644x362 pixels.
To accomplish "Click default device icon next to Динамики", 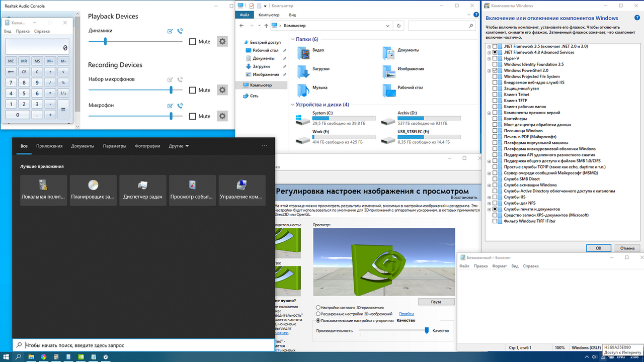I will point(171,31).
